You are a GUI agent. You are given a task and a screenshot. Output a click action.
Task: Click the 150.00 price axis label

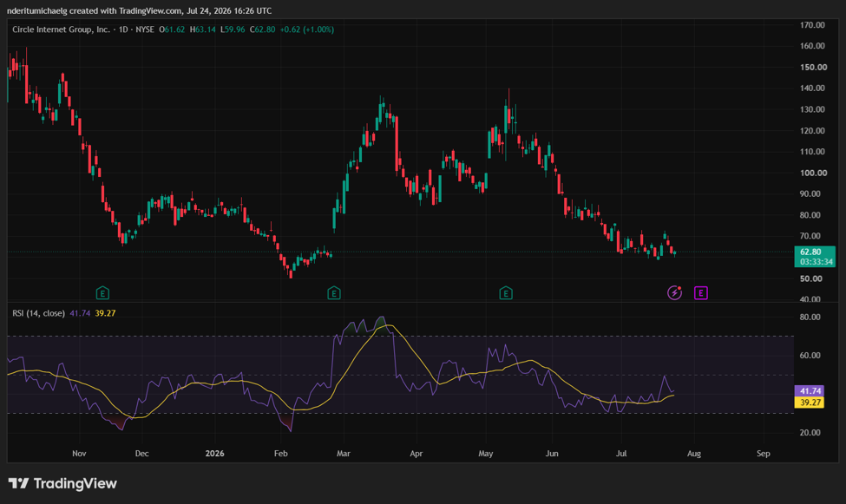813,68
